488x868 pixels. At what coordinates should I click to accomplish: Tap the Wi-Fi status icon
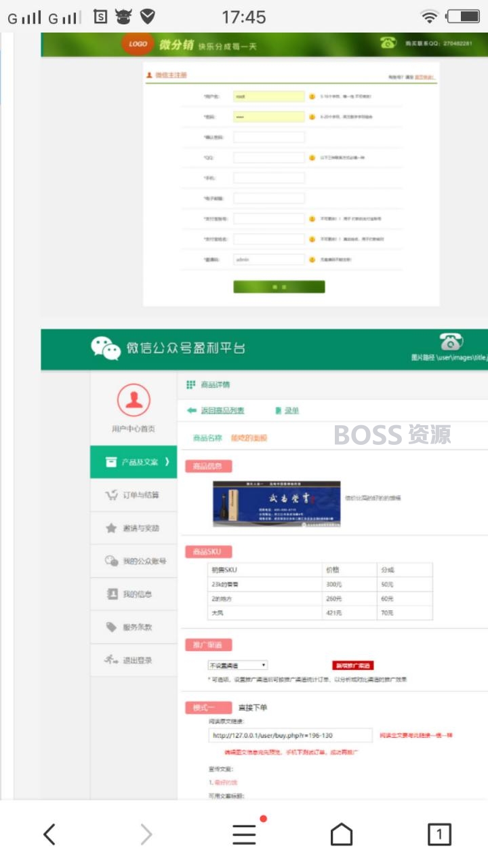click(429, 16)
